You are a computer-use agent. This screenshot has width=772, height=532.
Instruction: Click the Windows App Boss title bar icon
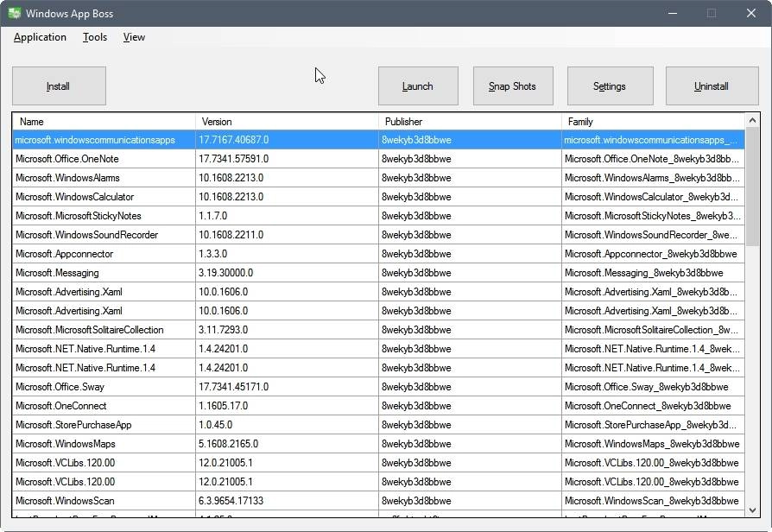15,13
